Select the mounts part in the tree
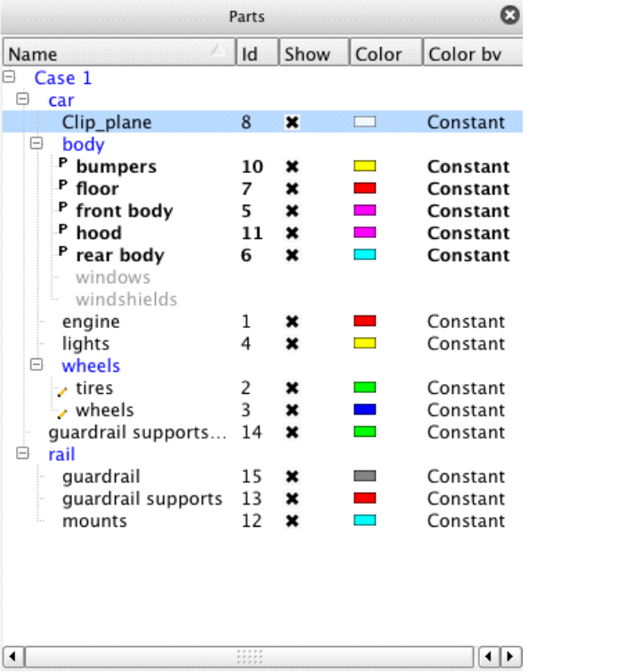Image resolution: width=643 pixels, height=672 pixels. [x=94, y=521]
